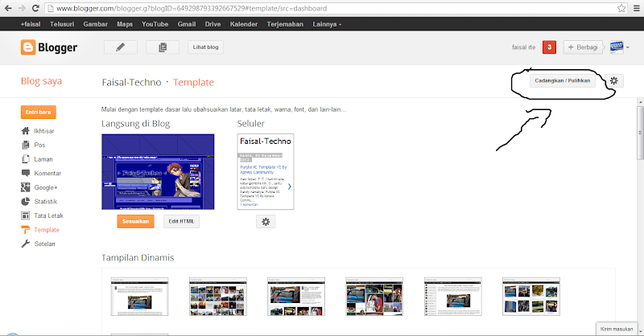The width and height of the screenshot is (644, 336).
Task: Open Maps in Google bar
Action: pyautogui.click(x=125, y=24)
